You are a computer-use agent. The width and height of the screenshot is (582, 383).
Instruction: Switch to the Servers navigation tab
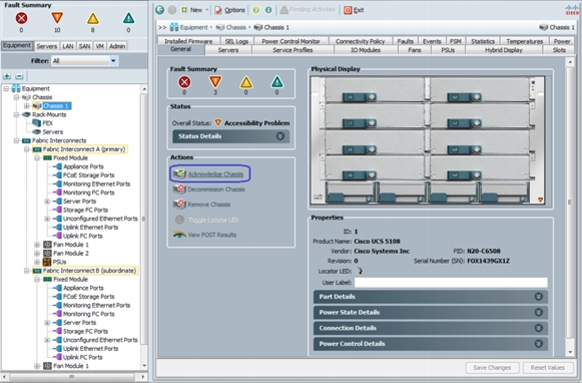pos(47,46)
